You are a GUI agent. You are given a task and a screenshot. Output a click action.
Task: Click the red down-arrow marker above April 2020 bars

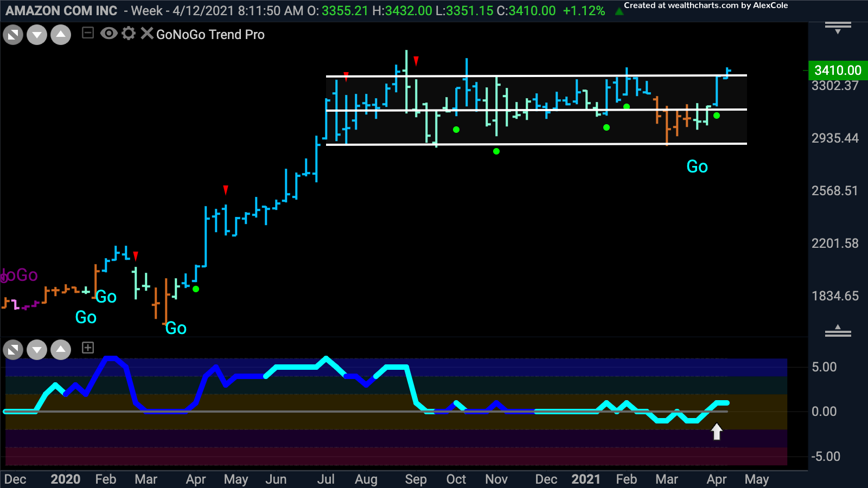point(226,190)
